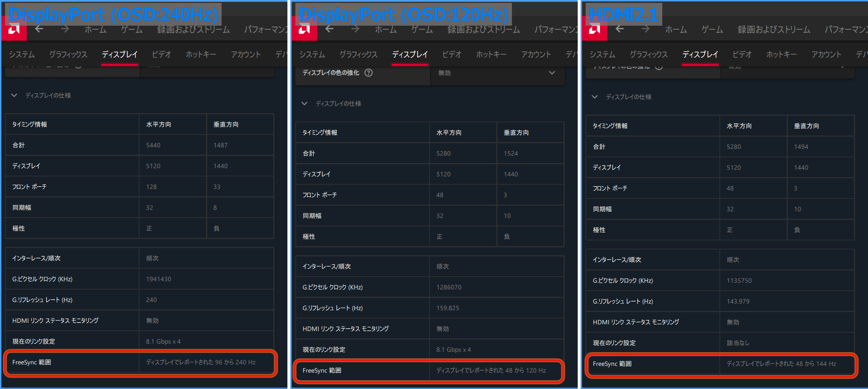Click the forward arrow in the DisplayPort 120Hz window
Screen dimensions: 868x389
point(355,29)
